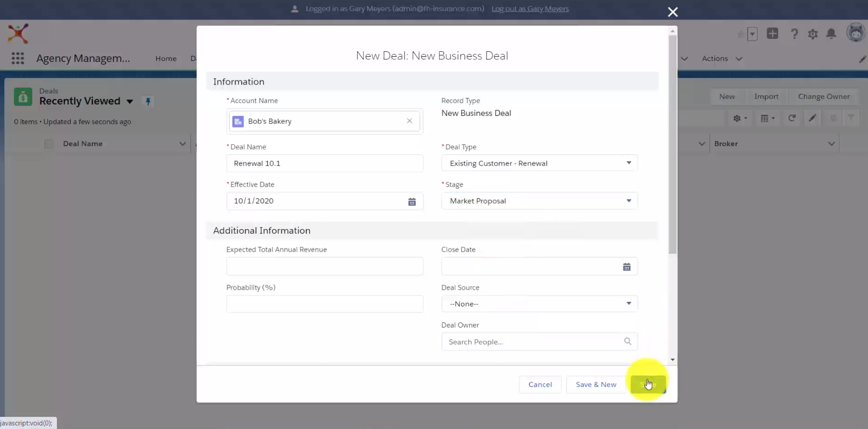Screen dimensions: 868x429
Task: Click the colorful app logo
Action: point(18,34)
